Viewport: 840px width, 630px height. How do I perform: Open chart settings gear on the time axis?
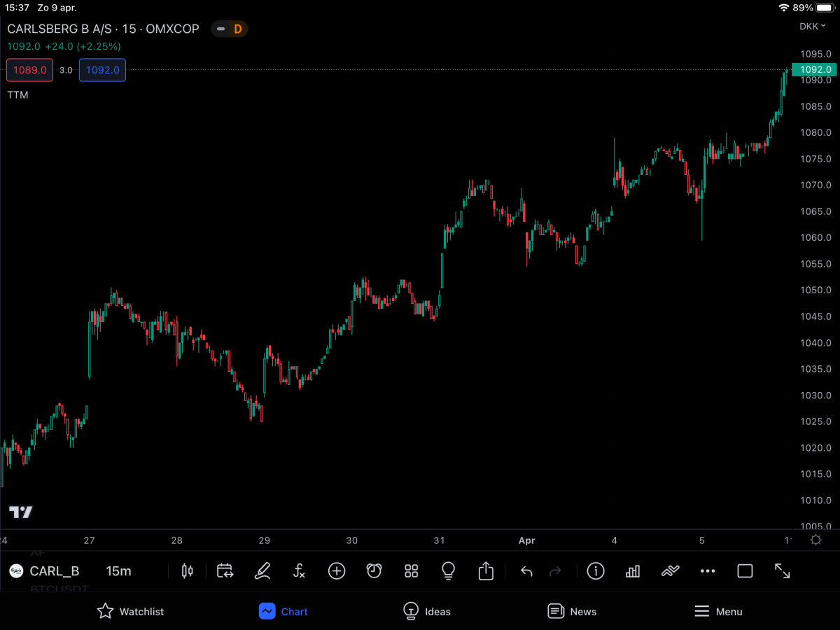[x=815, y=540]
